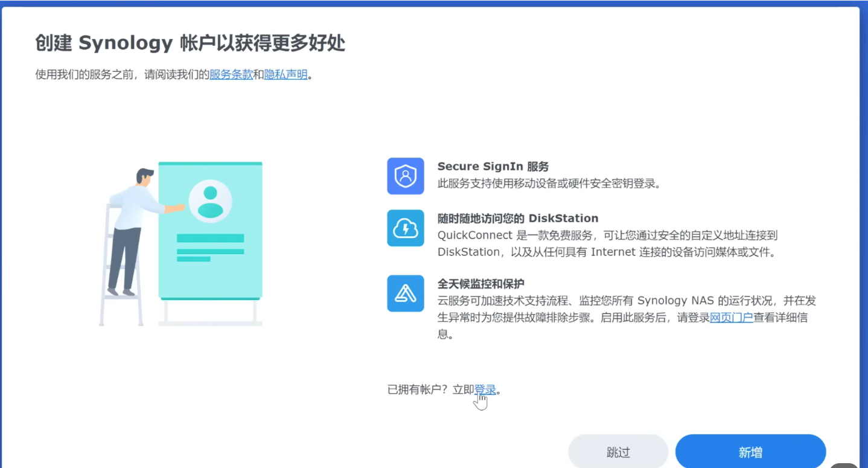Click the dark widget in bottom-right corner
Screen dimensions: 868x468
coord(844,466)
